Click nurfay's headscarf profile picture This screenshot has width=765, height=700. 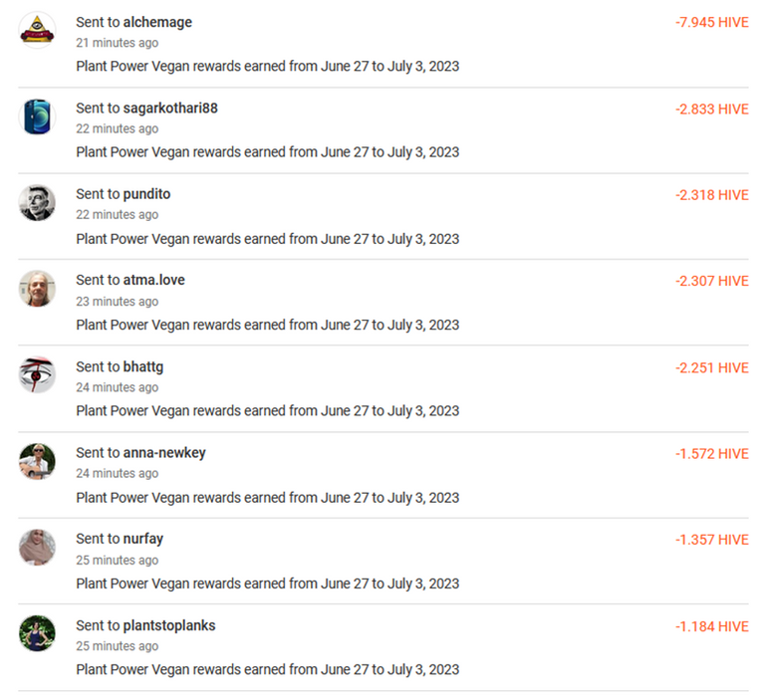point(37,548)
